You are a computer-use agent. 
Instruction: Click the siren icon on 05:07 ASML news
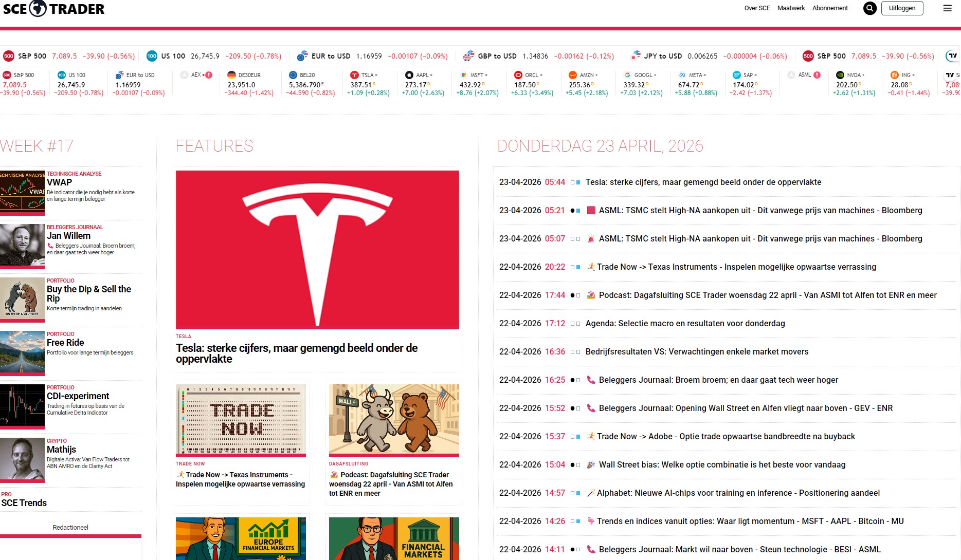tap(591, 238)
